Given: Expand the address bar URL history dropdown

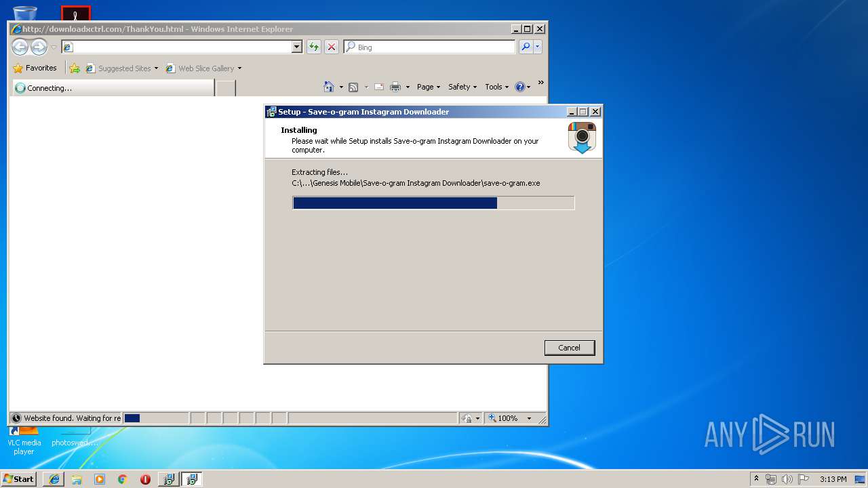Looking at the screenshot, I should coord(296,47).
